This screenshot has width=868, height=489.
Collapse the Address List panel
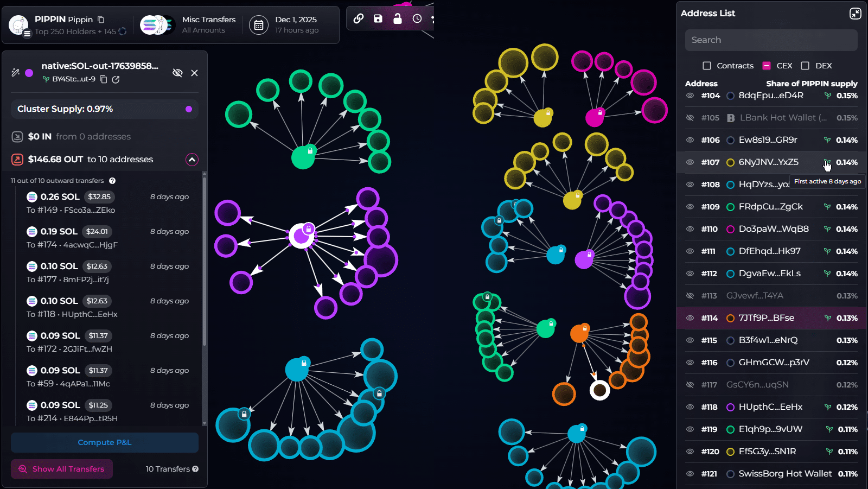coord(855,14)
